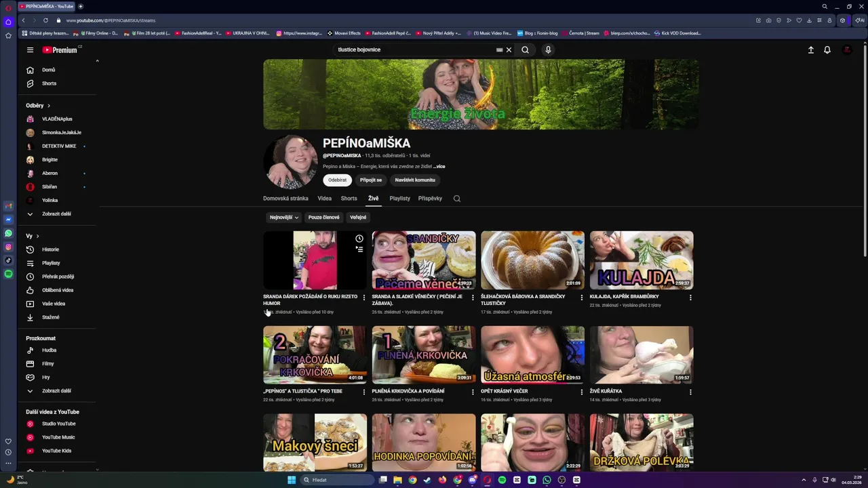Open Steam from the Windows taskbar
Viewport: 868px width, 488px height.
(427, 480)
